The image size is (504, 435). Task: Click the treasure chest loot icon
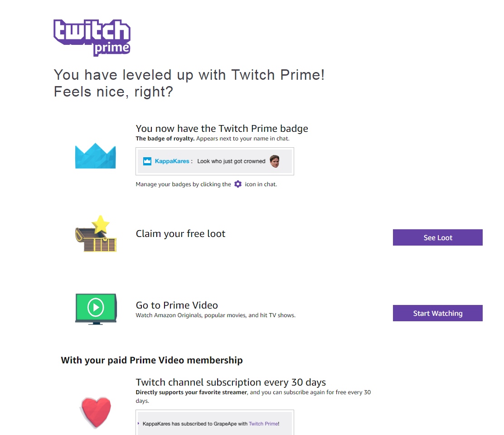coord(96,234)
